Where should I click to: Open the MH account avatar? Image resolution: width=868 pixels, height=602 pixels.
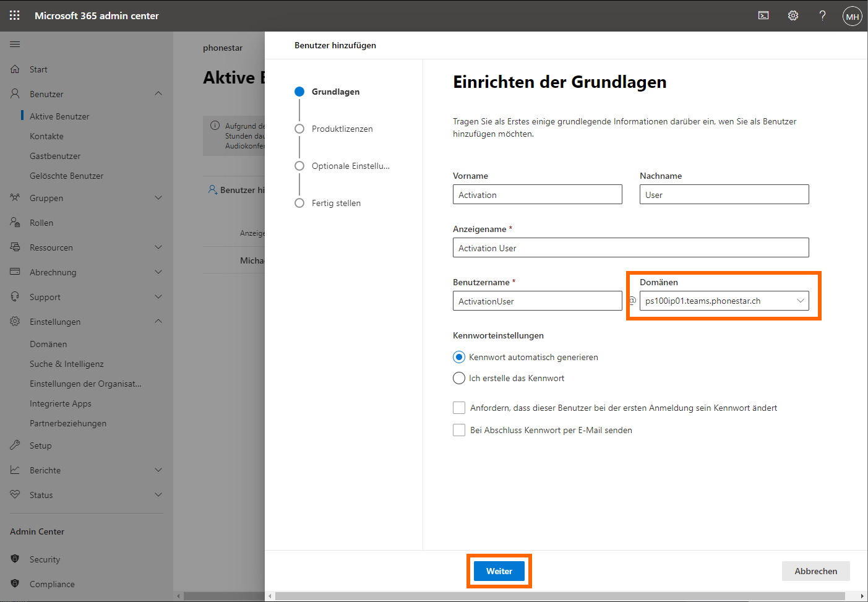click(x=853, y=16)
